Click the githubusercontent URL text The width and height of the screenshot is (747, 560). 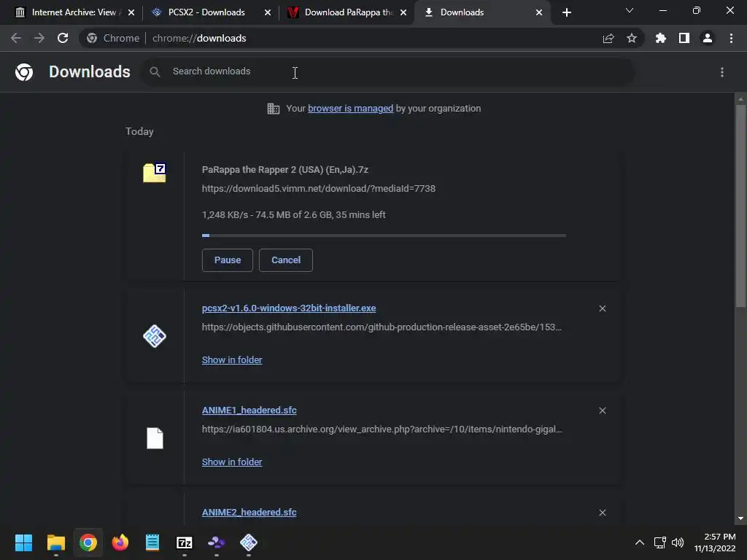[x=382, y=327]
